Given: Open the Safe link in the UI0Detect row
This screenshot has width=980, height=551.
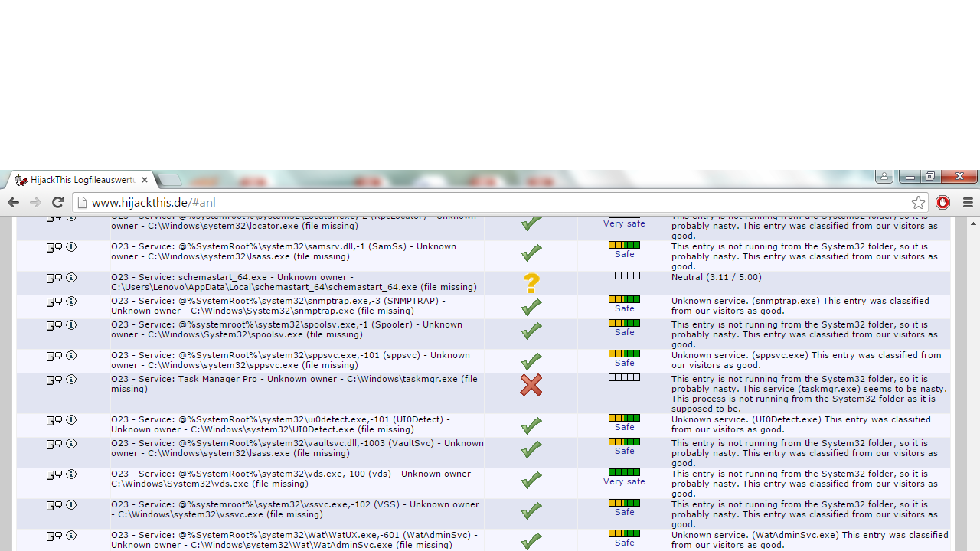Looking at the screenshot, I should pos(624,427).
